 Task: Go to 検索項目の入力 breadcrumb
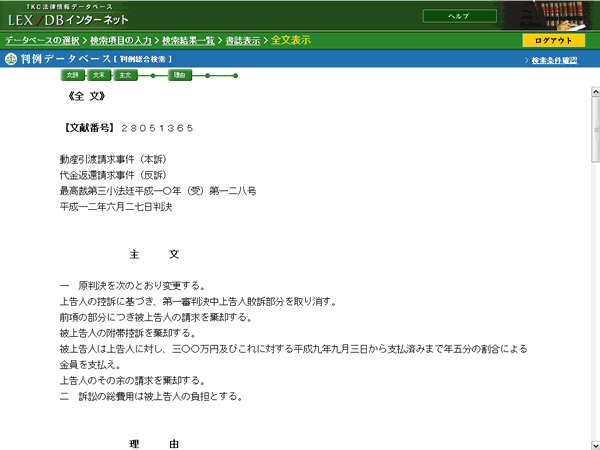[x=121, y=40]
